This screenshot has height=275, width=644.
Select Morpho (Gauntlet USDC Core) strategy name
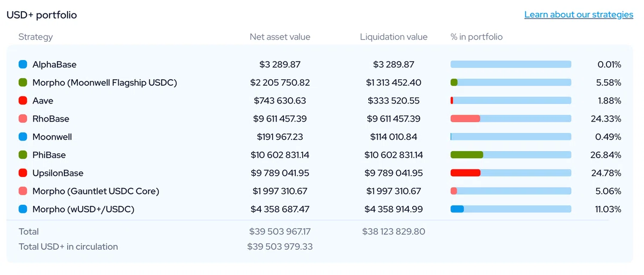(x=96, y=191)
